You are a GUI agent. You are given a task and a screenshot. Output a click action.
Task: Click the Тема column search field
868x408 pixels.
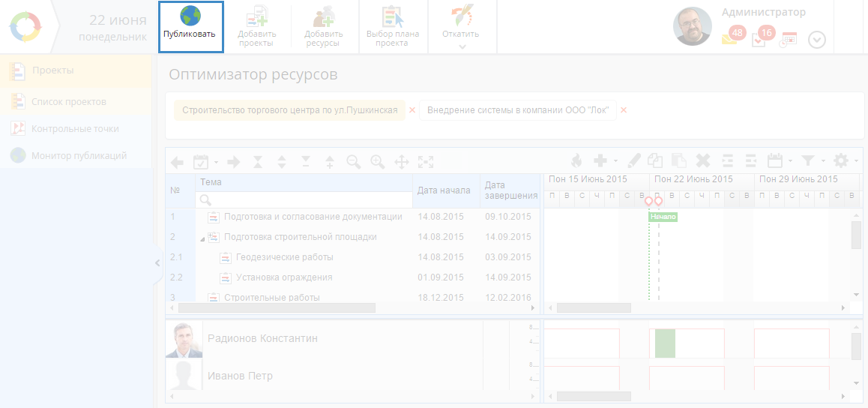(302, 199)
